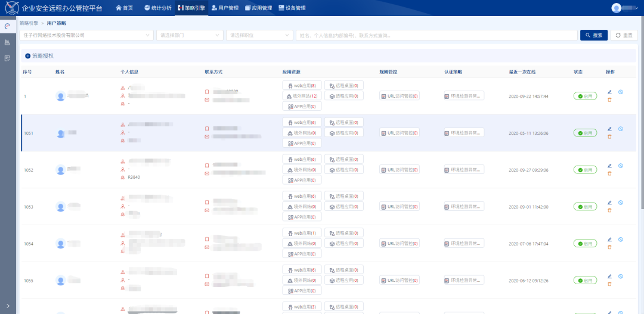Open the 请选择部门 department dropdown
Image resolution: width=644 pixels, height=314 pixels.
[190, 35]
